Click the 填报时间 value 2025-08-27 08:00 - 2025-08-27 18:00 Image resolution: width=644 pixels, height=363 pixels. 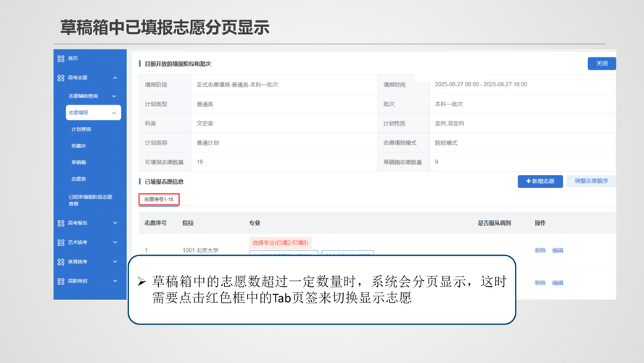tap(481, 84)
